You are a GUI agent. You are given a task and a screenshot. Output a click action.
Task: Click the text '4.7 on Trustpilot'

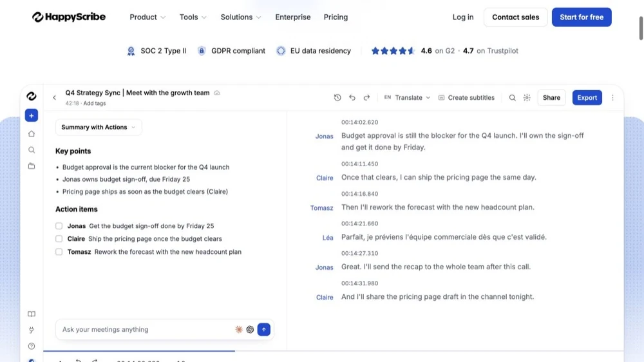click(x=490, y=51)
